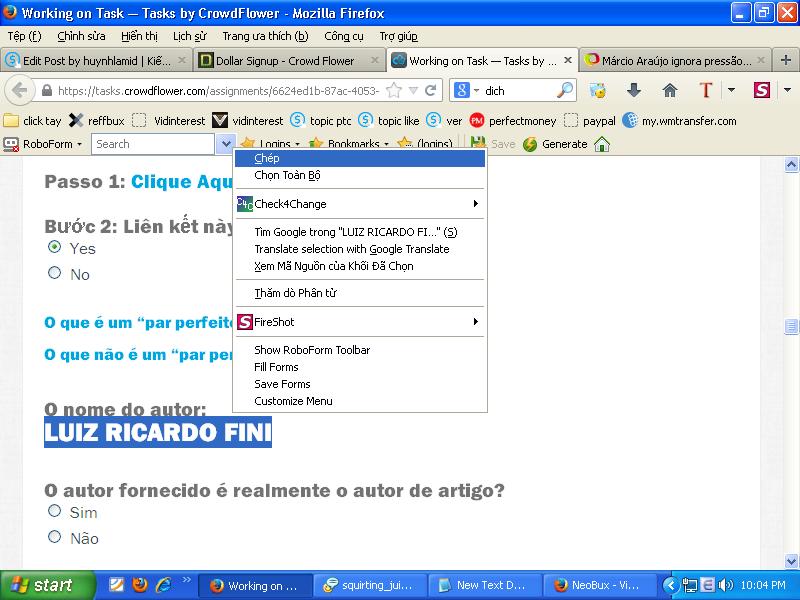This screenshot has height=600, width=800.
Task: Open the URL history dropdown arrow
Action: pyautogui.click(x=413, y=91)
